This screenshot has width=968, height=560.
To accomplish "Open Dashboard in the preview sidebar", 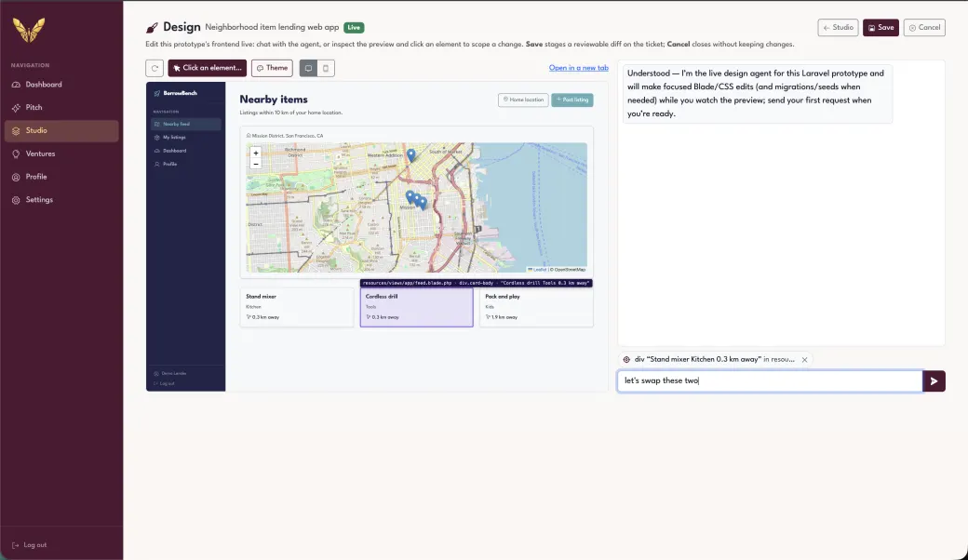I will pos(185,151).
